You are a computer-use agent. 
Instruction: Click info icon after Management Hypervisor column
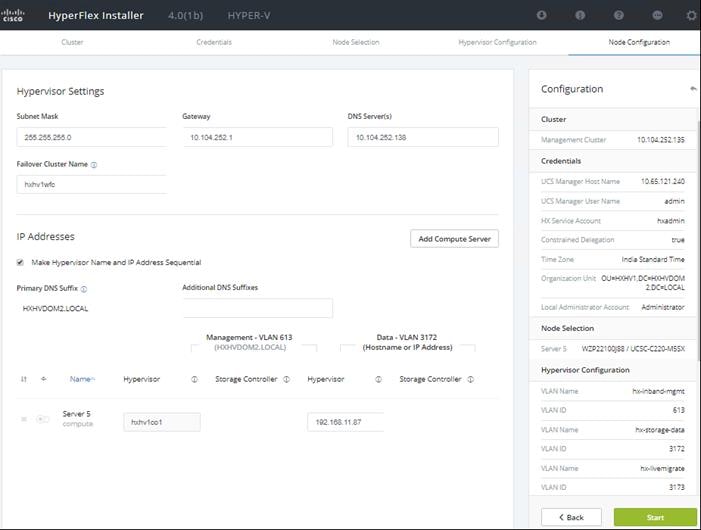tap(194, 379)
